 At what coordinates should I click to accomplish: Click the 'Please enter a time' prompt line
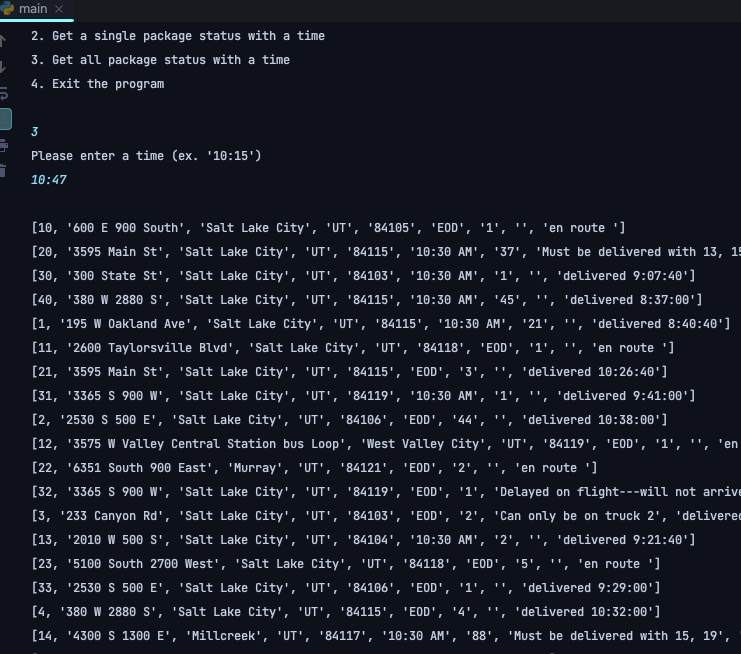pyautogui.click(x=146, y=156)
